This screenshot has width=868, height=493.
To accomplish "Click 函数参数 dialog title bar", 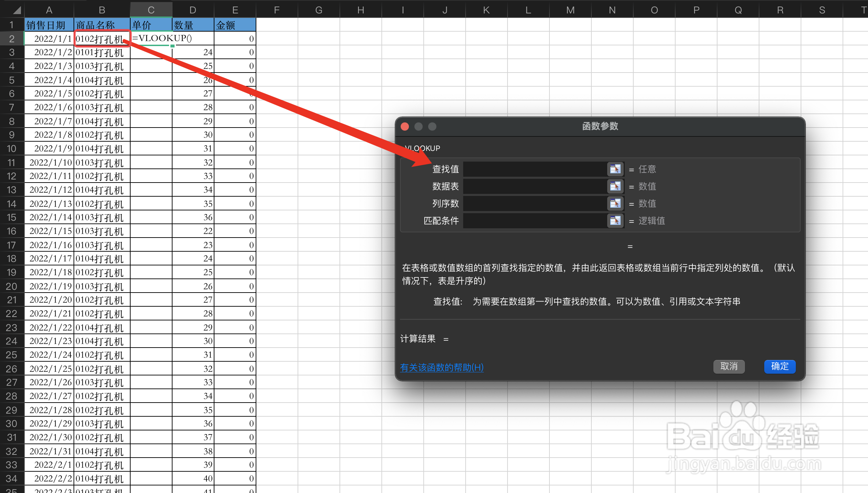I will pyautogui.click(x=600, y=127).
